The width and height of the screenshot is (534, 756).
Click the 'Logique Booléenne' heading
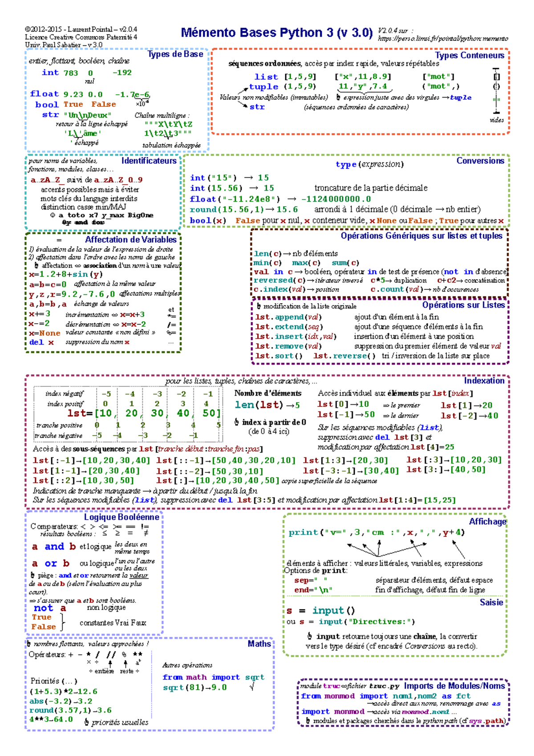121,517
